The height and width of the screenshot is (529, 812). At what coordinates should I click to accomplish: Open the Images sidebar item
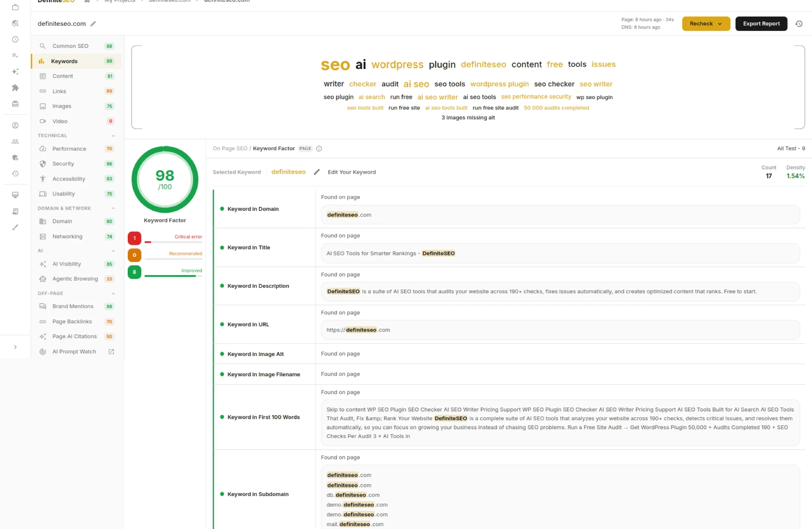click(77, 106)
